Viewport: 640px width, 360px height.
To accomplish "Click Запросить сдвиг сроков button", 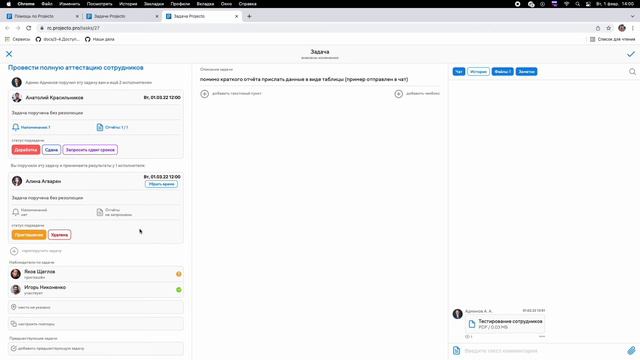I will (x=90, y=150).
